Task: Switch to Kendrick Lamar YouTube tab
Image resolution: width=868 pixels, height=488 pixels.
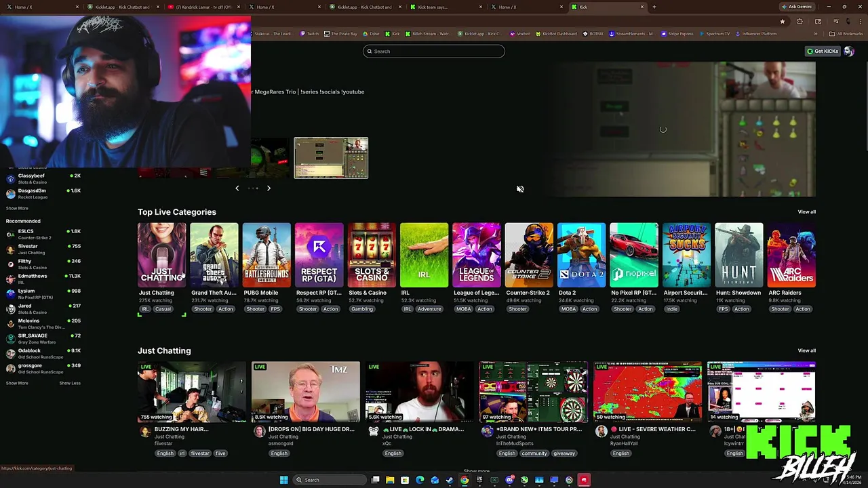Action: point(204,7)
